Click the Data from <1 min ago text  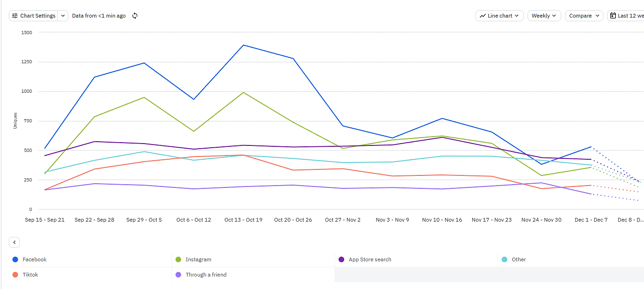99,16
